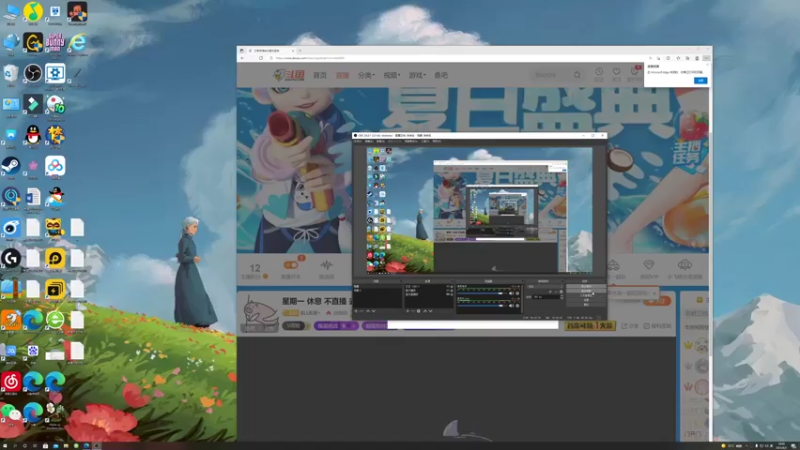The width and height of the screenshot is (800, 450).
Task: Open Baidu Netdisk desktop shortcut
Action: point(55,165)
